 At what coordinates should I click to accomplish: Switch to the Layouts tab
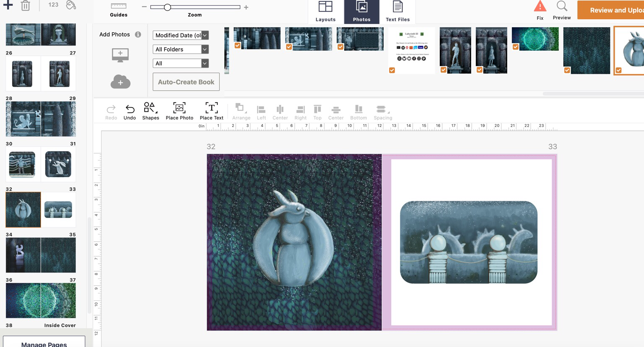pyautogui.click(x=325, y=12)
